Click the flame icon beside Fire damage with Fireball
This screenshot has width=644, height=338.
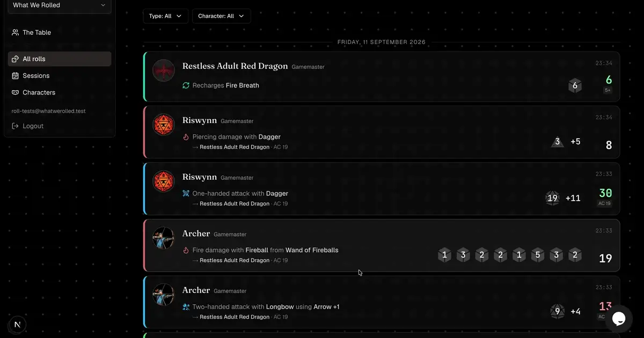[186, 250]
